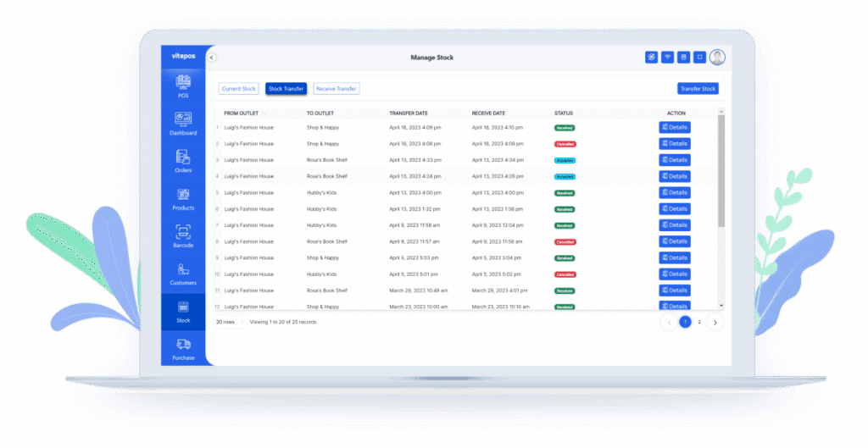Click 'Hubby's Kids' in row 5
Image resolution: width=868 pixels, height=448 pixels.
[321, 193]
